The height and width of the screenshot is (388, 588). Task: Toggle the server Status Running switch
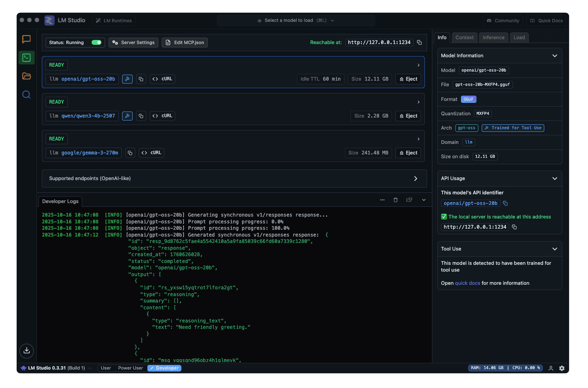(x=96, y=43)
